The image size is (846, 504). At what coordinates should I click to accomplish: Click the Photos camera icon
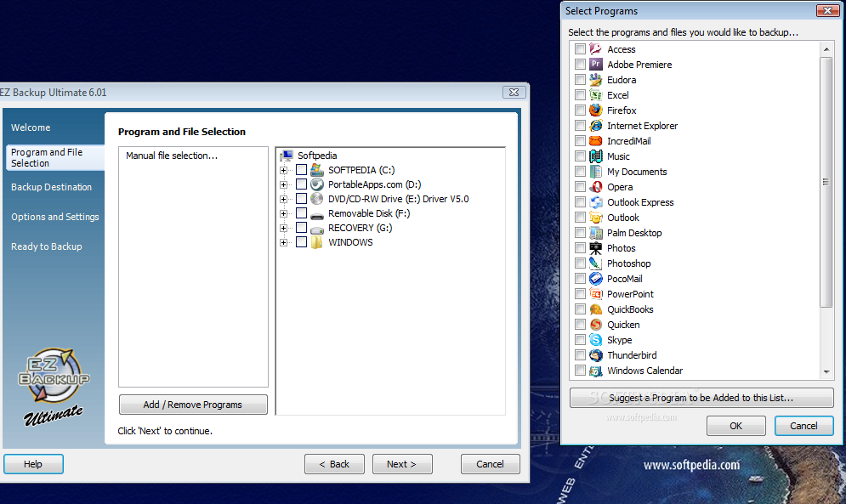(x=596, y=248)
